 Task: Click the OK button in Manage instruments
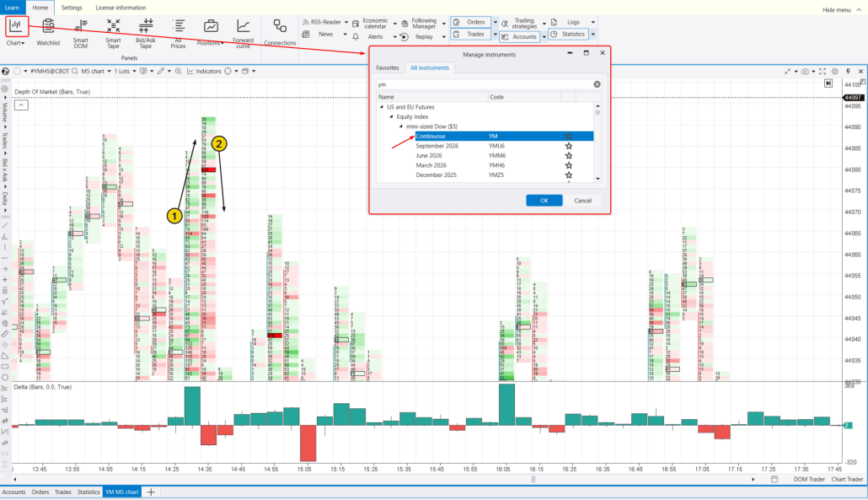544,200
